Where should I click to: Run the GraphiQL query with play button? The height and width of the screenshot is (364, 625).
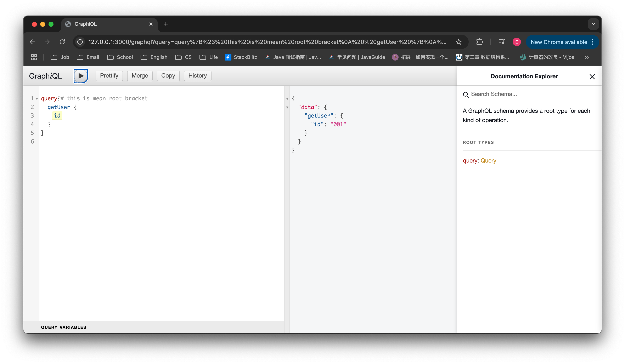pos(81,76)
